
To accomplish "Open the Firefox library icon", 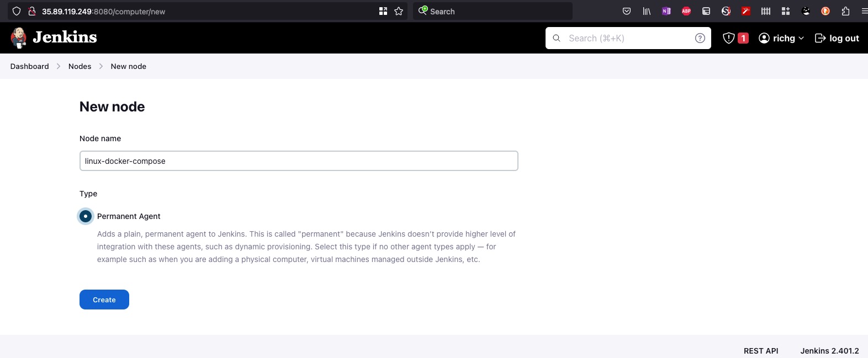I will tap(647, 11).
